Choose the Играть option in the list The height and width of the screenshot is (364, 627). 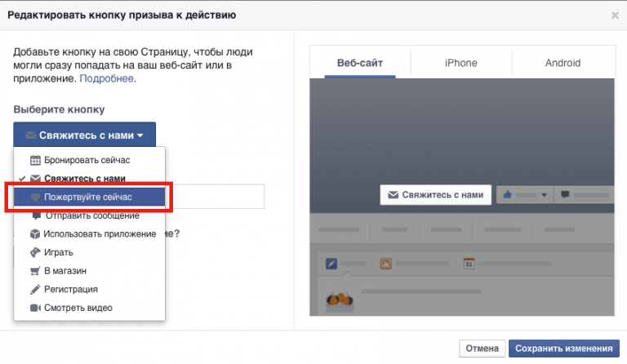[59, 252]
